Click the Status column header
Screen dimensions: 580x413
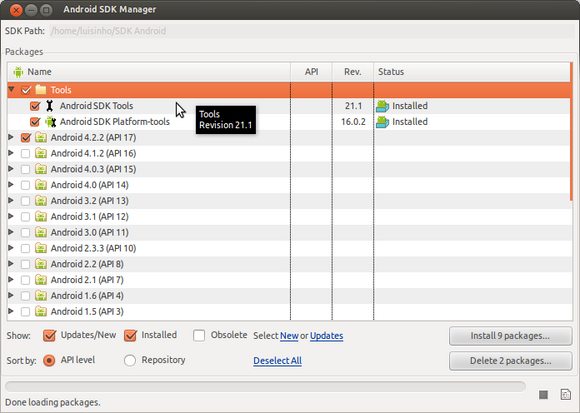point(472,72)
